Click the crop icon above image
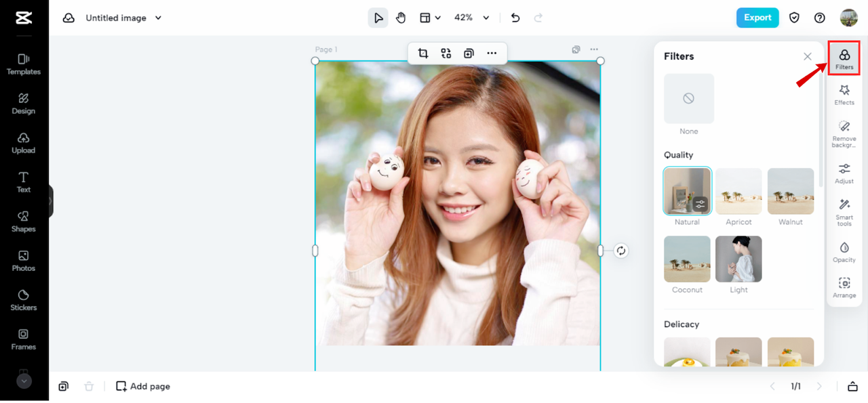868x403 pixels. click(x=423, y=54)
